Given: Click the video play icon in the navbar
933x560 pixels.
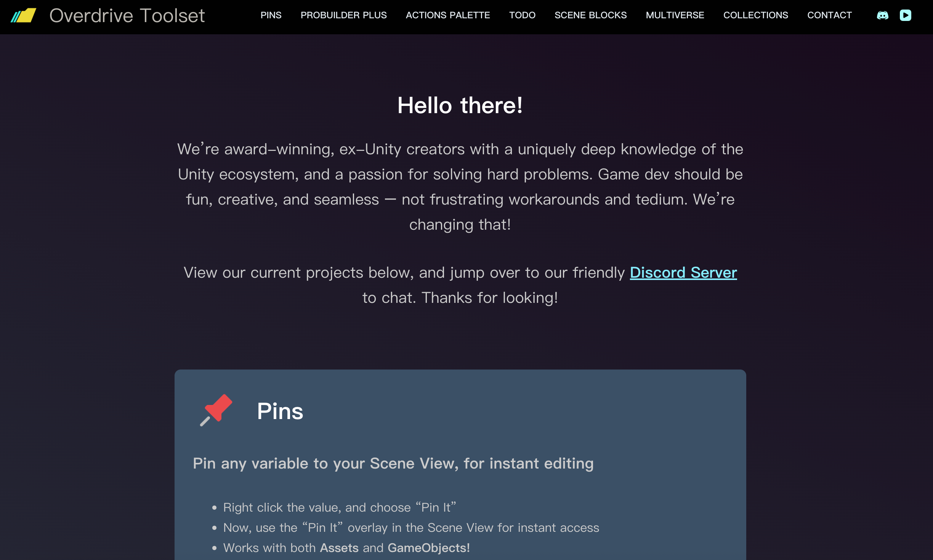Looking at the screenshot, I should click(905, 15).
